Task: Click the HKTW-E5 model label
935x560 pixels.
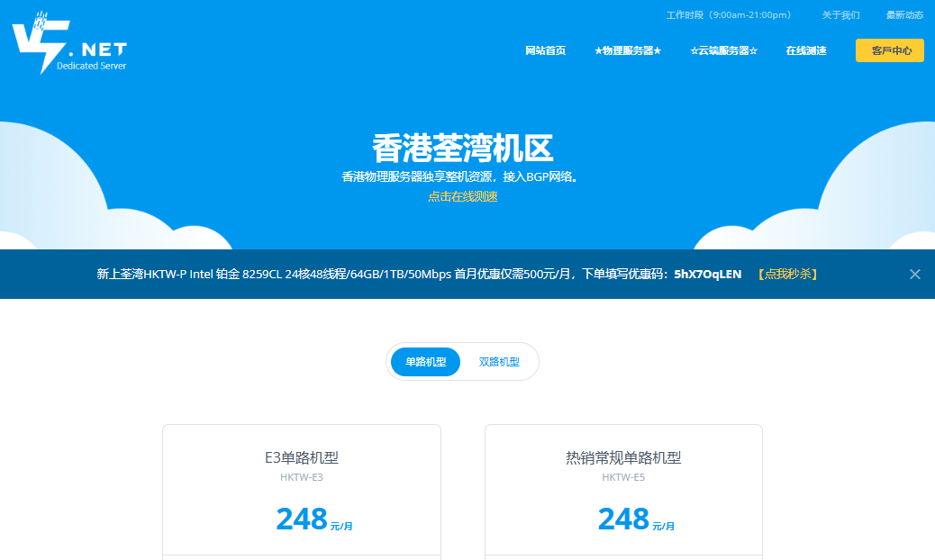Action: point(623,477)
